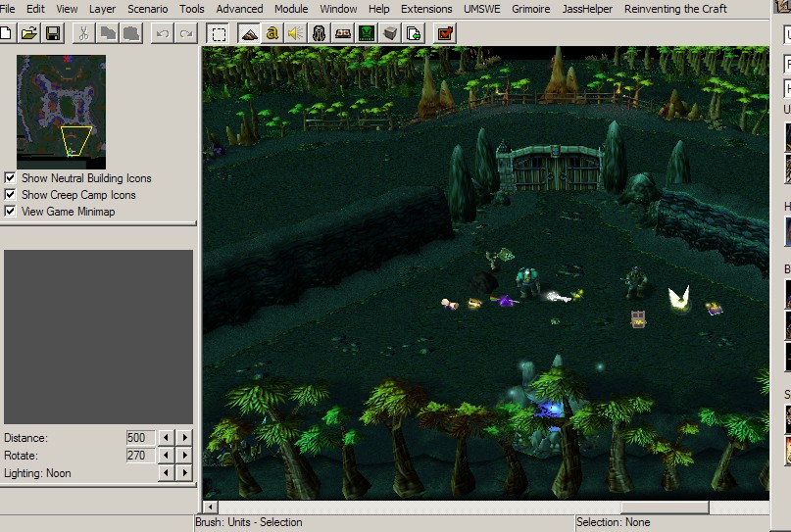
Task: Open a map file with the folder icon
Action: (x=29, y=33)
